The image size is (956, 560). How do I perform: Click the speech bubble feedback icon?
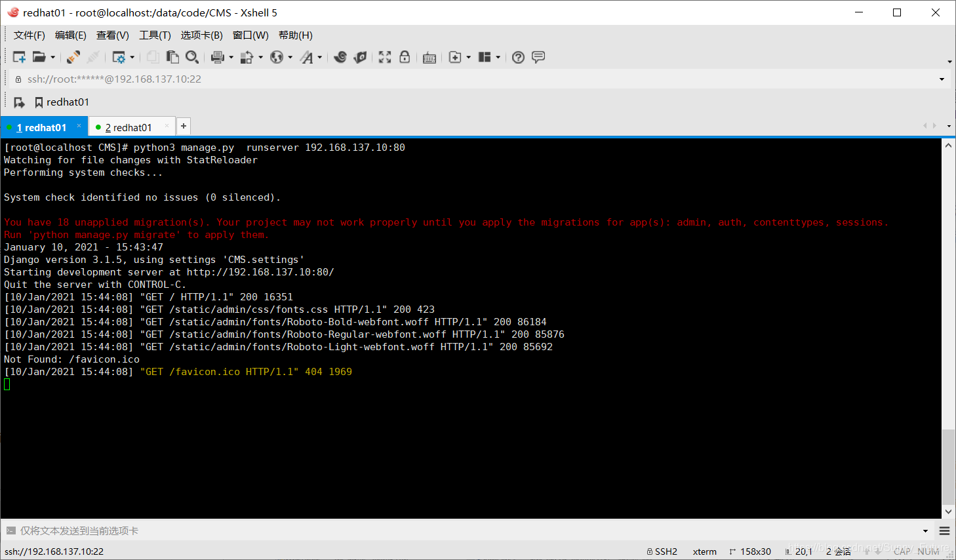538,57
